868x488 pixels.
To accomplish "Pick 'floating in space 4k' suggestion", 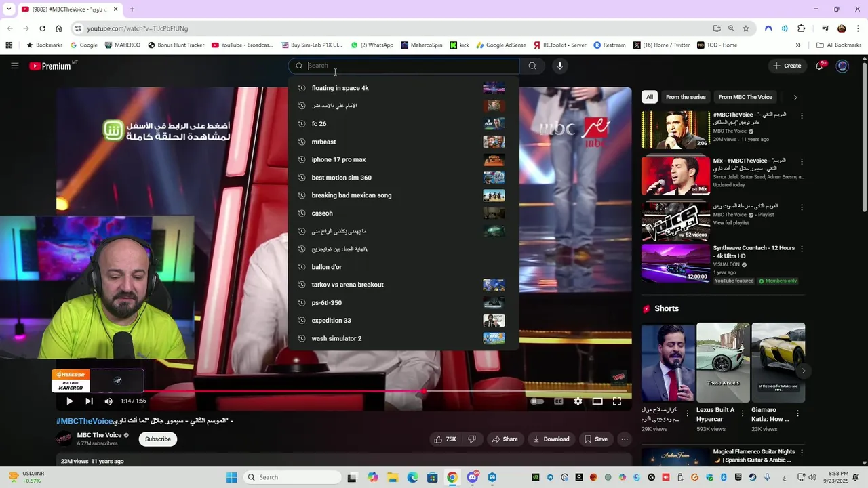I will point(403,88).
